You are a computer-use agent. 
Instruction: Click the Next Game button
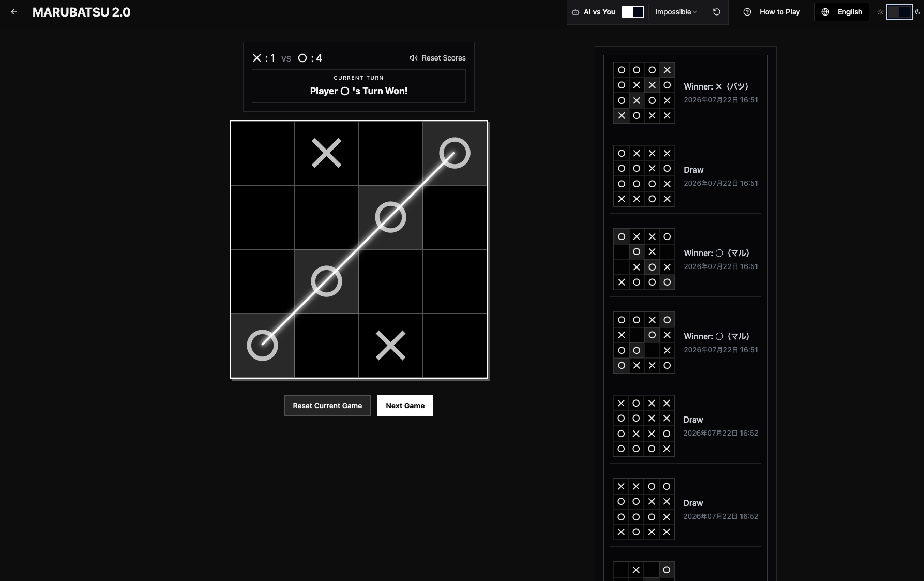[405, 406]
